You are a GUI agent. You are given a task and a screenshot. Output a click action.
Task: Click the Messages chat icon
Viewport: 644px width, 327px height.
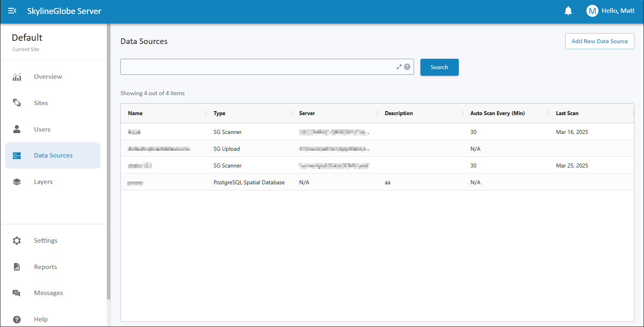[17, 293]
